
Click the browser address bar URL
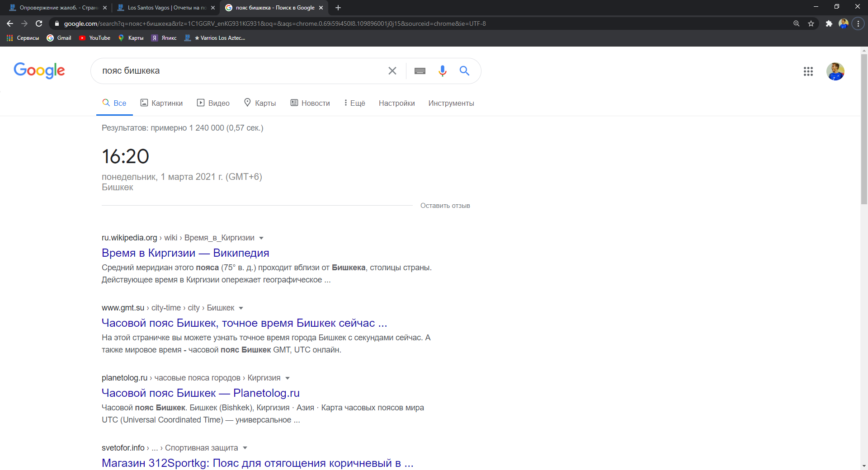[275, 23]
